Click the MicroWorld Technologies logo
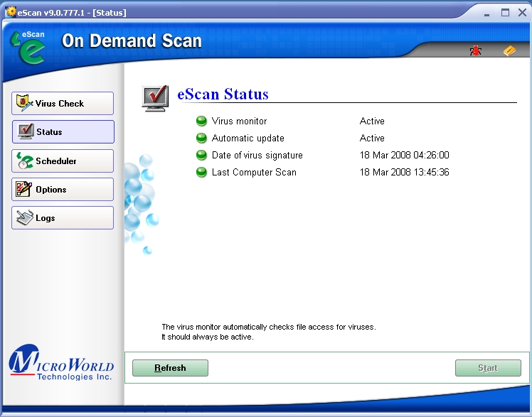The height and width of the screenshot is (417, 532). [61, 366]
